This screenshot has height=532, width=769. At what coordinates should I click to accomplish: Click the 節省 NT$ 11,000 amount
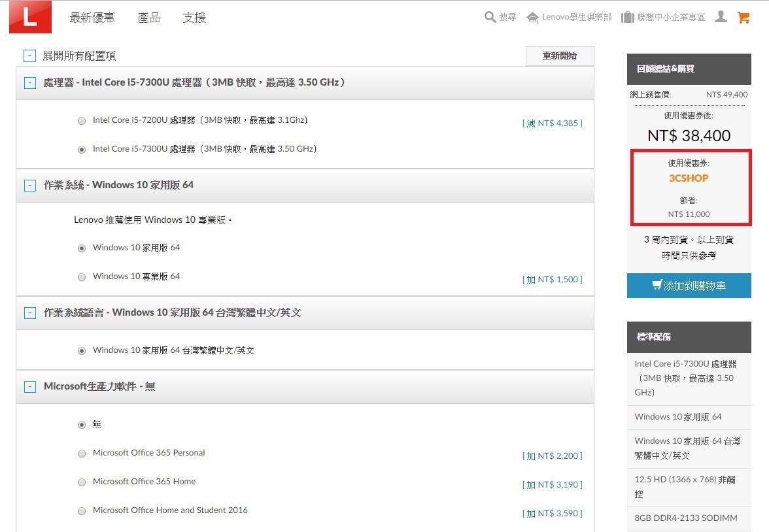point(689,214)
